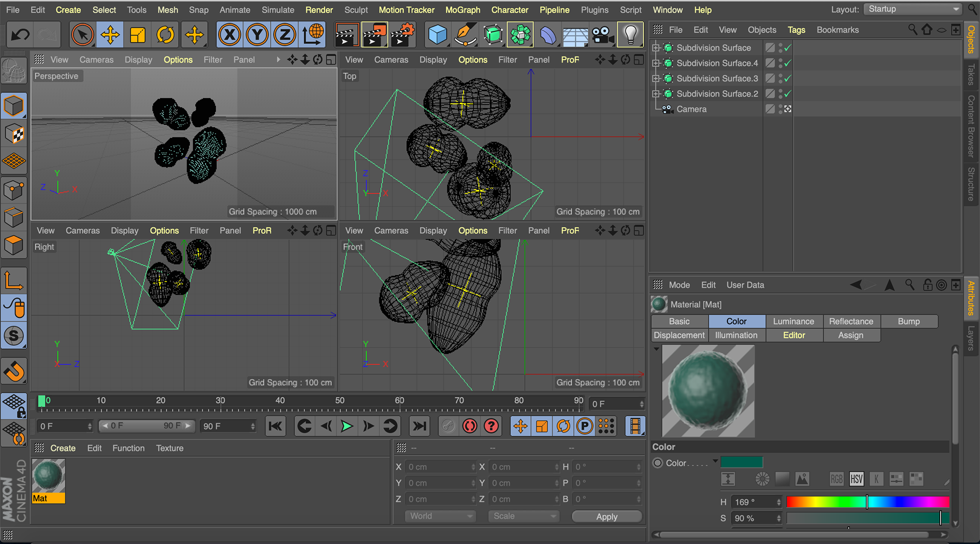Add a Light object from toolbar
Viewport: 980px width, 544px height.
pos(630,35)
